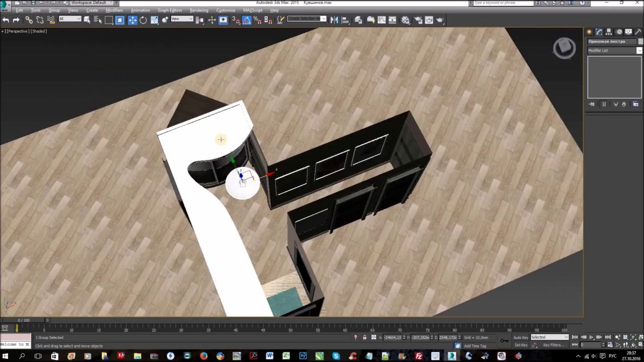Open the Layer Explorer from toolbar
The height and width of the screenshot is (362, 644).
click(x=358, y=20)
